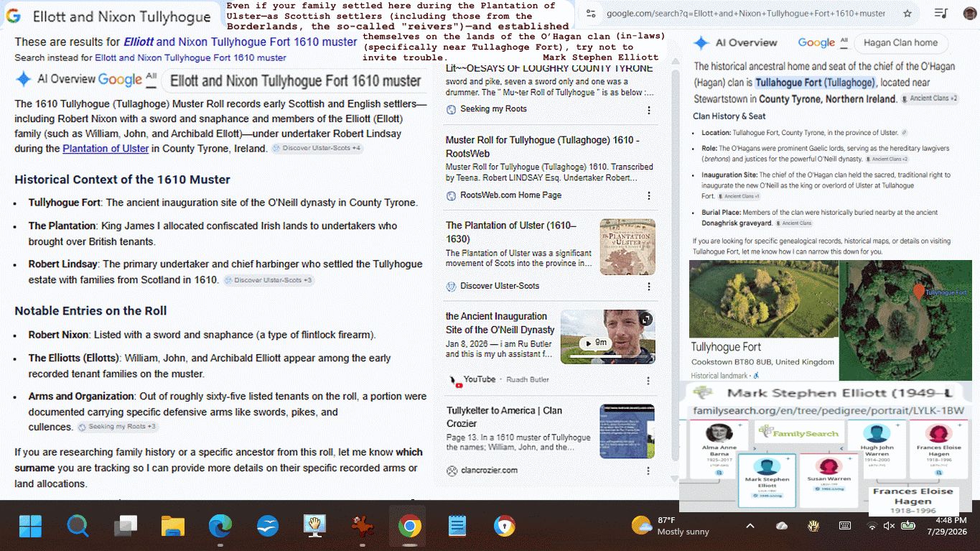Click the orange map pin for Tullyhogue Fort
This screenshot has width=980, height=551.
(918, 291)
